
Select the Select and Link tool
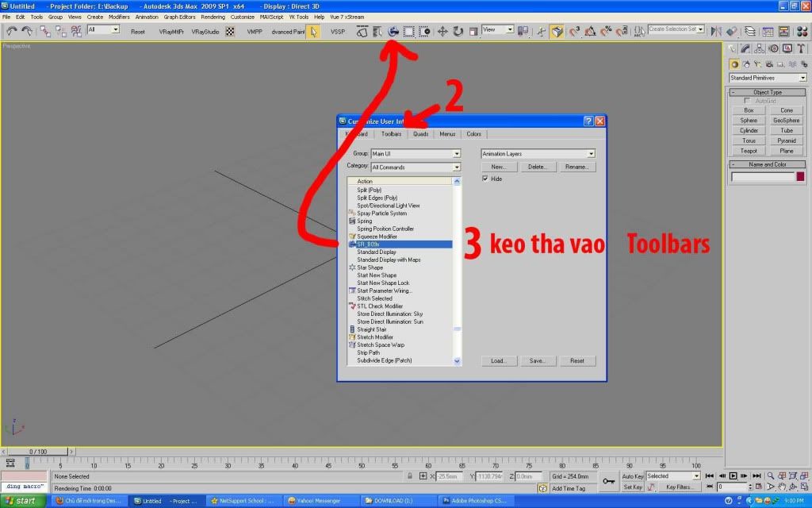tap(45, 32)
